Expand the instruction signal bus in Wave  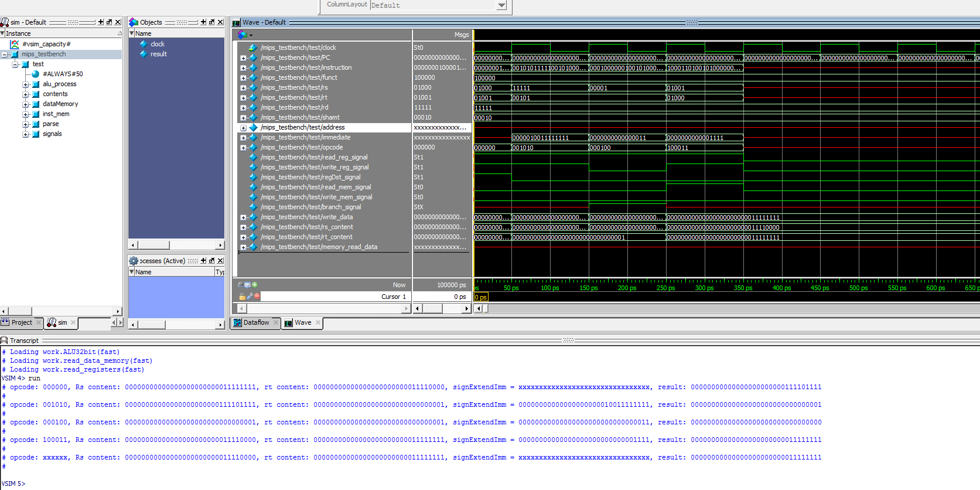coord(243,68)
